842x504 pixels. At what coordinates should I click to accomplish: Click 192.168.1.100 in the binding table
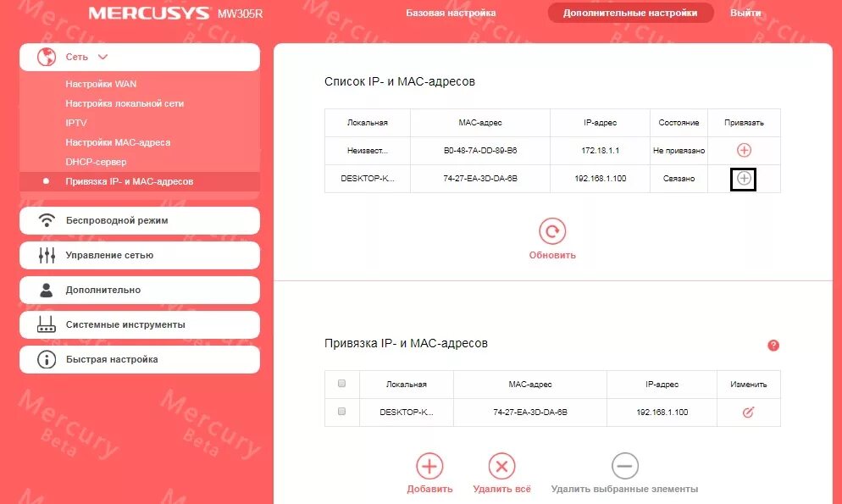(662, 413)
